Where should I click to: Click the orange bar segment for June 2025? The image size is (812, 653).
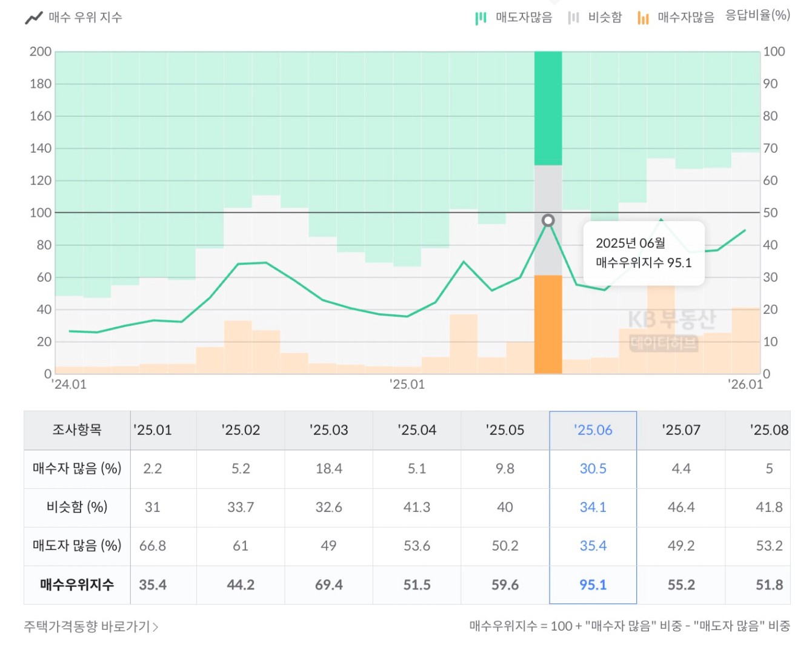548,324
